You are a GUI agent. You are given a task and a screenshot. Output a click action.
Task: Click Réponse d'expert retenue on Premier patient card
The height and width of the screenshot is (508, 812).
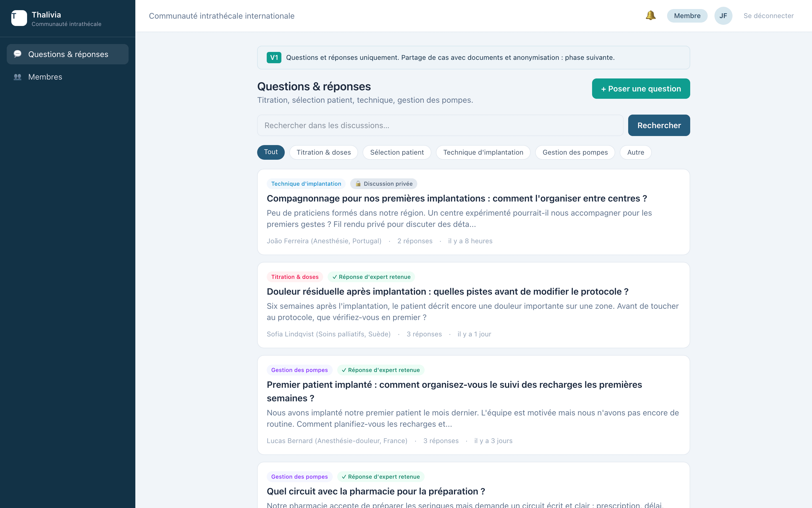click(x=381, y=370)
